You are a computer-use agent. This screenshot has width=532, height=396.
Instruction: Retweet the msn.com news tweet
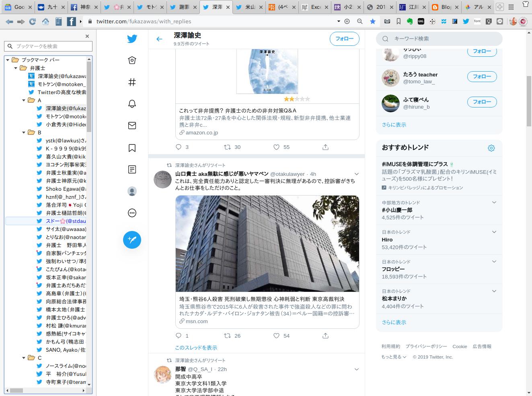228,336
